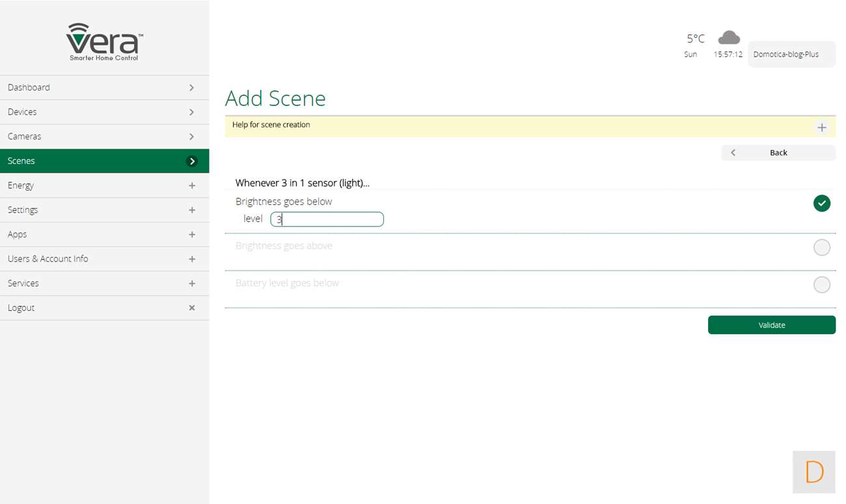Click the cloud weather icon
Image resolution: width=846 pixels, height=504 pixels.
(x=728, y=38)
